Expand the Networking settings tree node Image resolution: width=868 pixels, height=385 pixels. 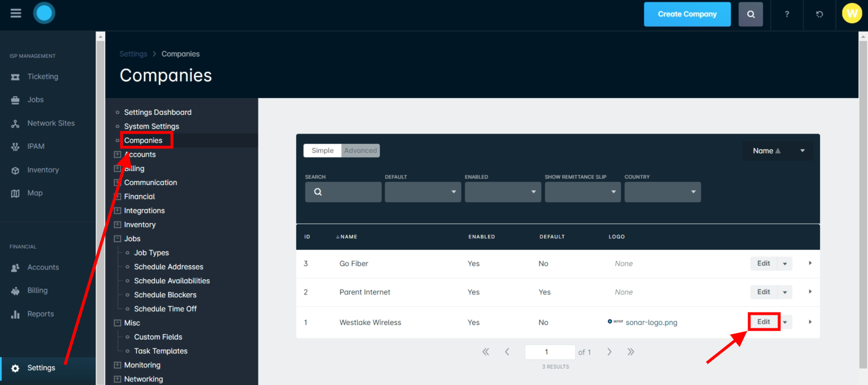click(118, 379)
